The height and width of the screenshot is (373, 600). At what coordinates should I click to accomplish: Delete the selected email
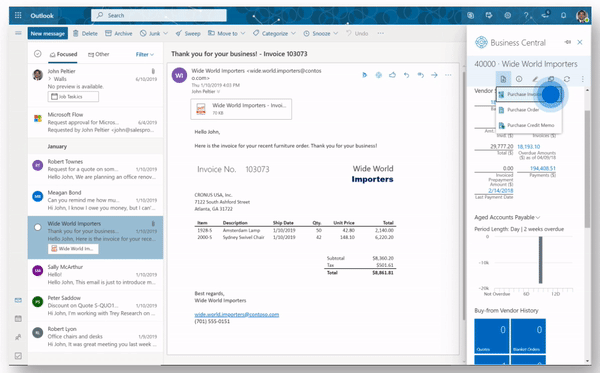point(85,33)
